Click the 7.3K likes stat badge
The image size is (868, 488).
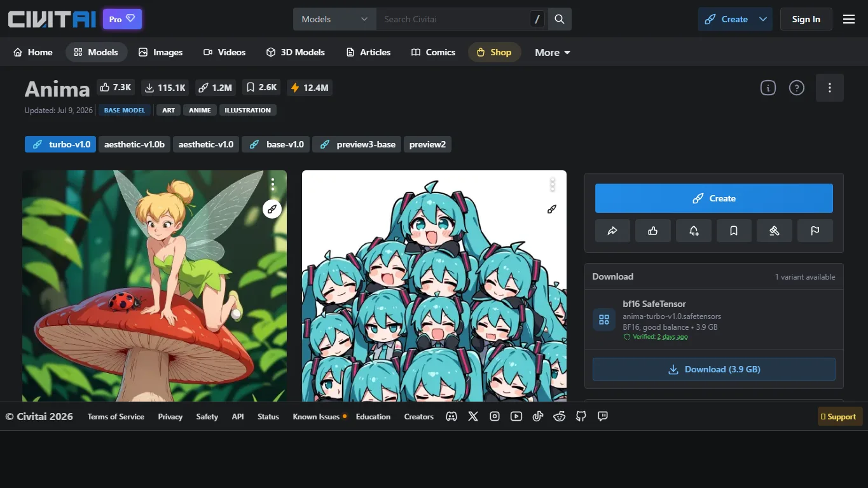point(116,88)
